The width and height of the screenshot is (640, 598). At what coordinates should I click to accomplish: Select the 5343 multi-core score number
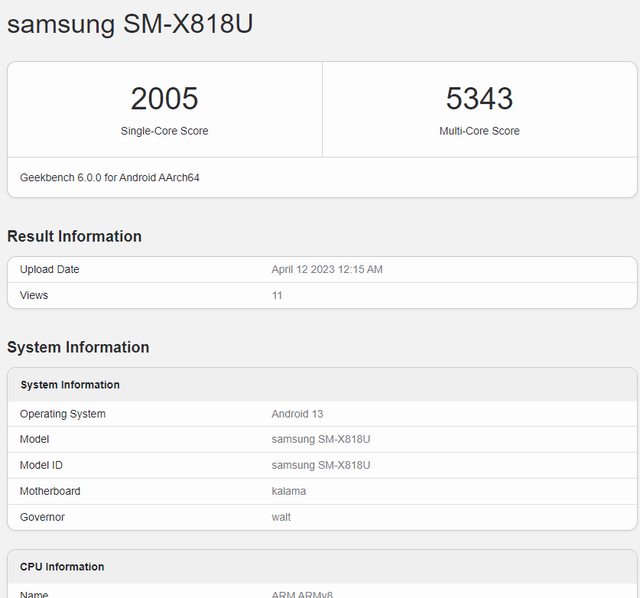479,98
